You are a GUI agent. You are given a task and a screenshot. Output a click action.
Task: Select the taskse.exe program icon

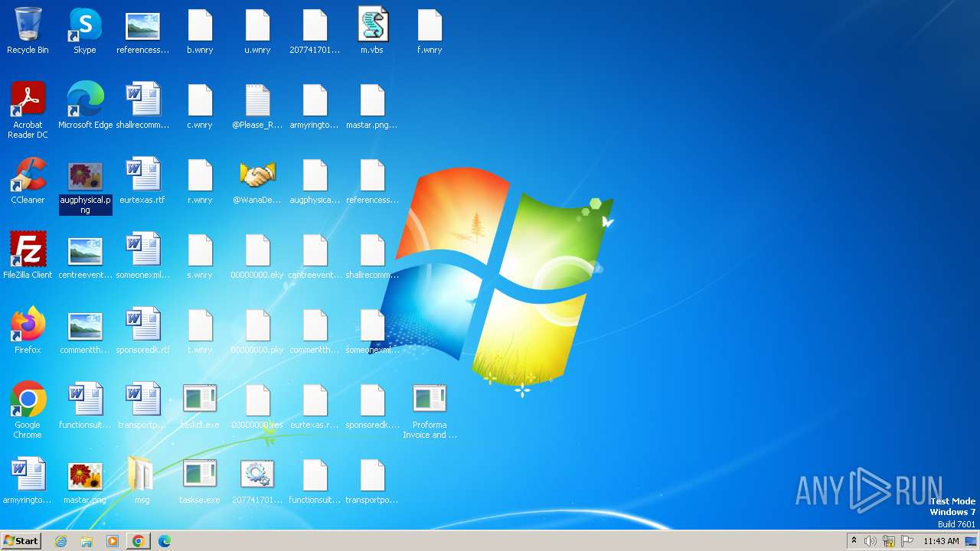(x=200, y=481)
